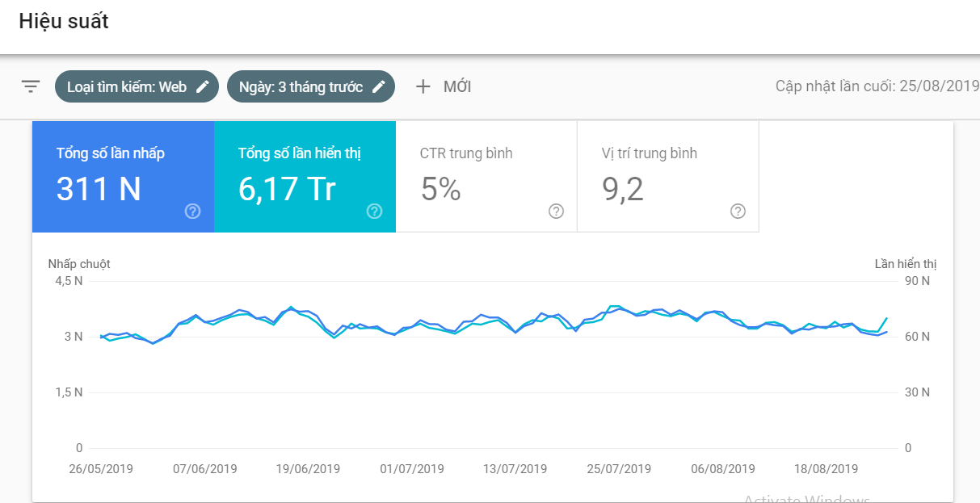Click the plus icon beside MỚI
Screen dimensions: 980x503
click(423, 86)
